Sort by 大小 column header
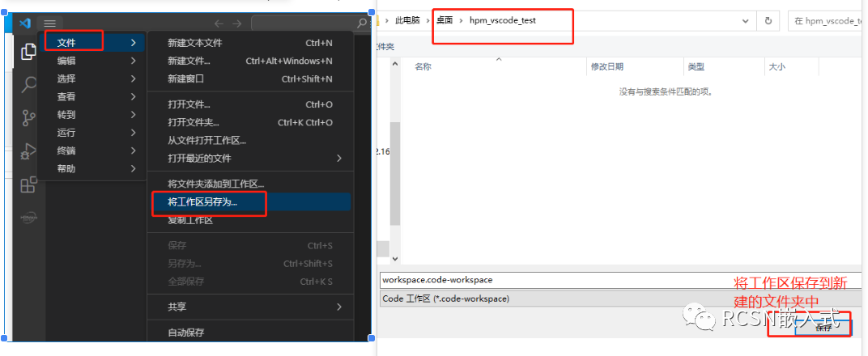Image resolution: width=868 pixels, height=356 pixels. (x=777, y=67)
